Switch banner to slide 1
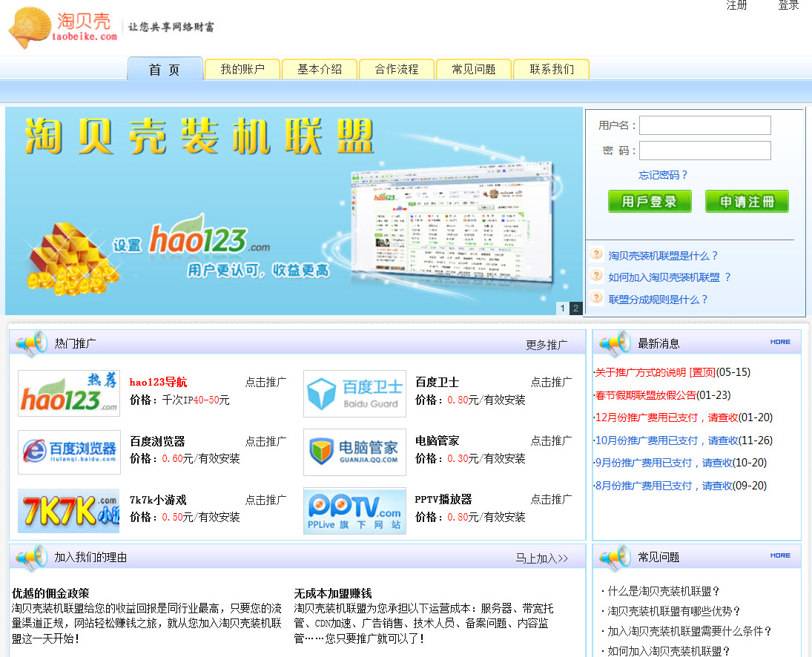 (562, 308)
